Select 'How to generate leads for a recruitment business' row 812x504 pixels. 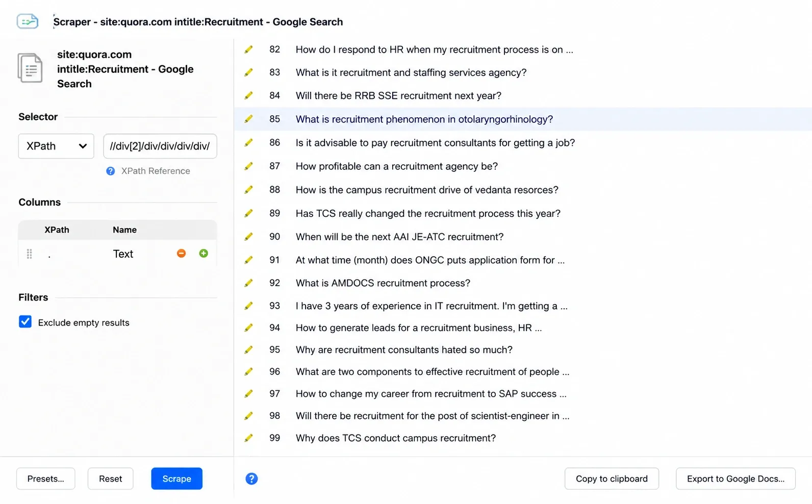point(523,328)
